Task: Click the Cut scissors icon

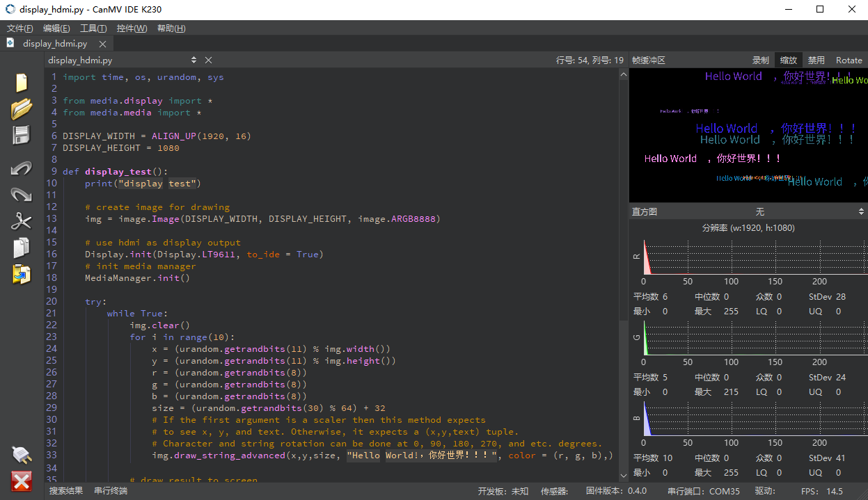Action: tap(22, 221)
